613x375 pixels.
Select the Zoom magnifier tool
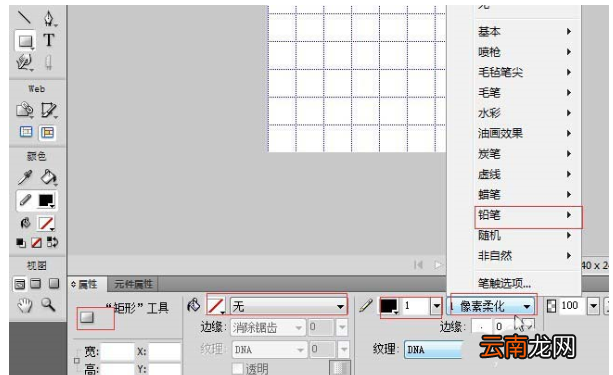pyautogui.click(x=48, y=304)
